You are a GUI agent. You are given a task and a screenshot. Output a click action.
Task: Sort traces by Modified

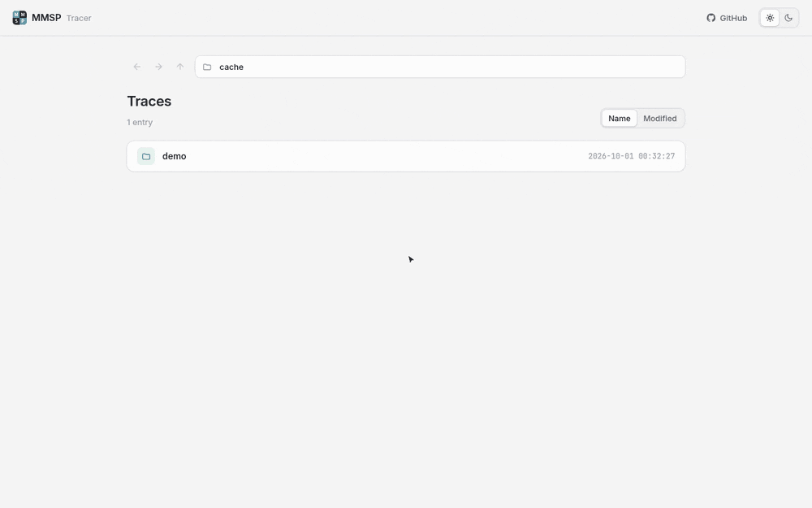(x=659, y=118)
